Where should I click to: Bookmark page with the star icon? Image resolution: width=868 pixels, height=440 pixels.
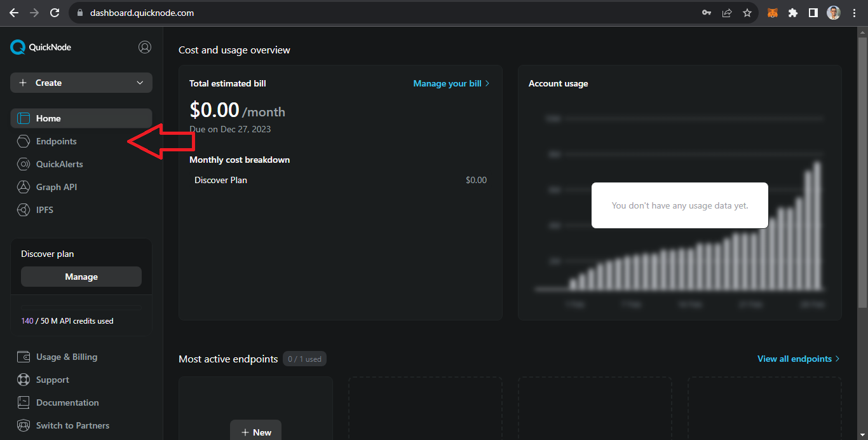[x=747, y=13]
